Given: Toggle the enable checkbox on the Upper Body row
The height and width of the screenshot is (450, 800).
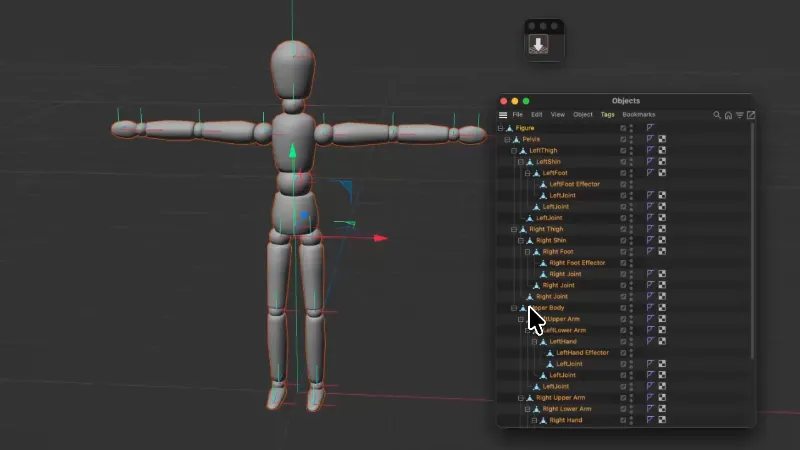Looking at the screenshot, I should [x=623, y=308].
